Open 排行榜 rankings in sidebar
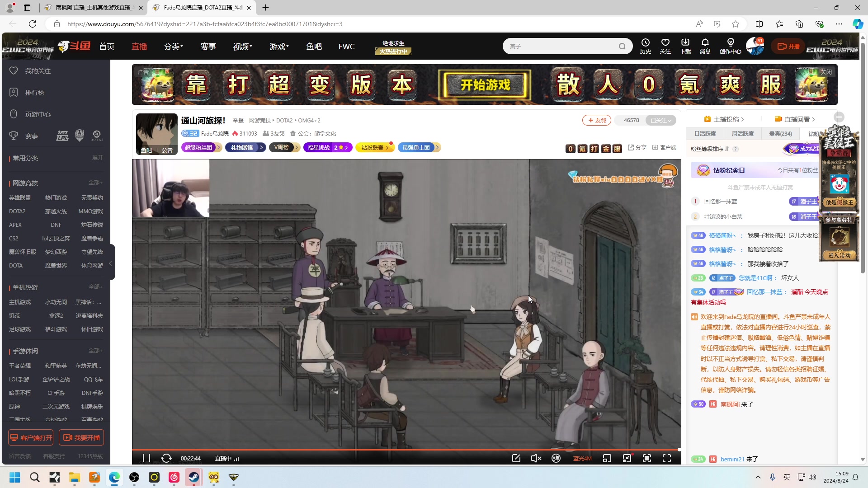The image size is (868, 488). (x=27, y=93)
